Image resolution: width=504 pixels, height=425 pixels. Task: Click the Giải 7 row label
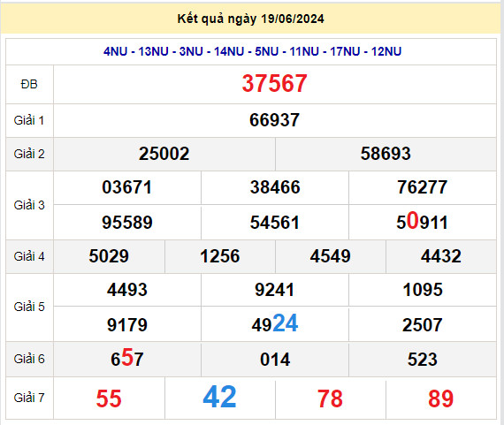point(29,398)
